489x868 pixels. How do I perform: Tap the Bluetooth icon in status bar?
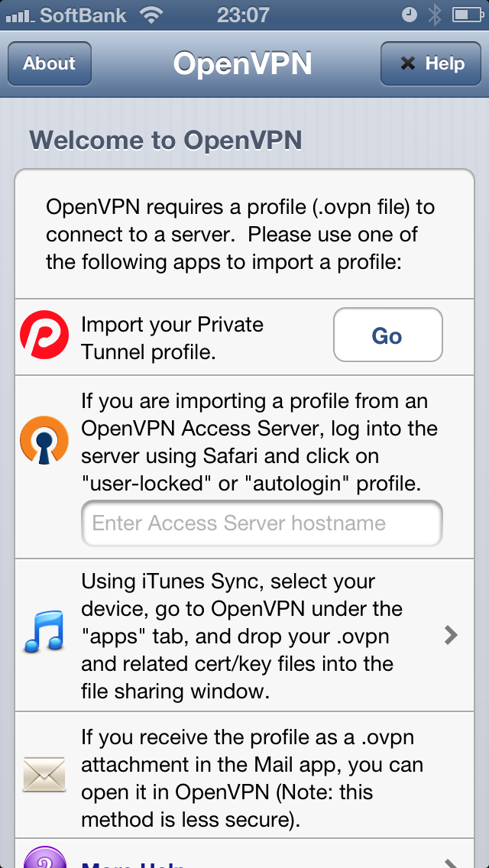(x=435, y=15)
